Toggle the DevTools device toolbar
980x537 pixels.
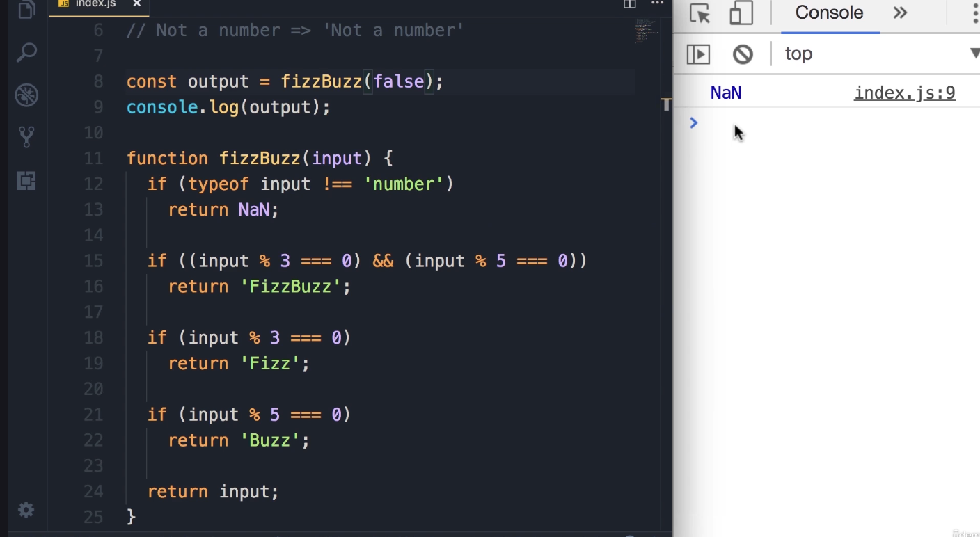coord(741,13)
